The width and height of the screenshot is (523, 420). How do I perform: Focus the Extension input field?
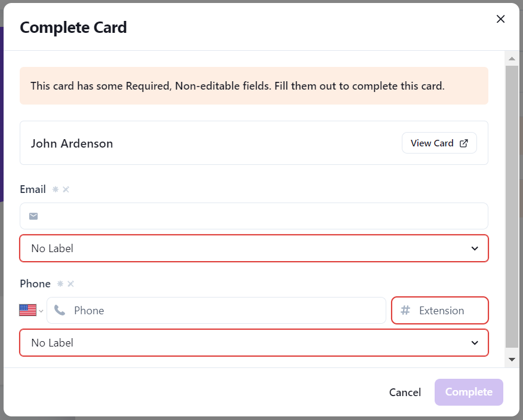point(440,311)
